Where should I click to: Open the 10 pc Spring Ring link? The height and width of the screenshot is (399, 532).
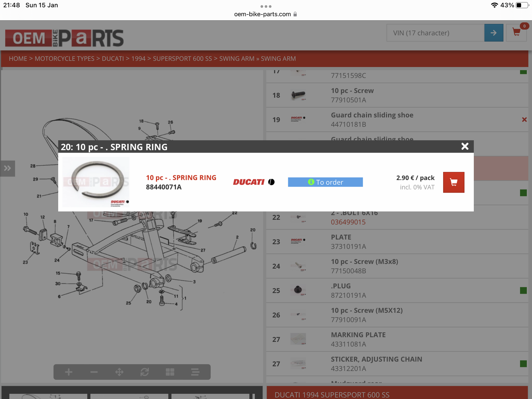(x=181, y=178)
